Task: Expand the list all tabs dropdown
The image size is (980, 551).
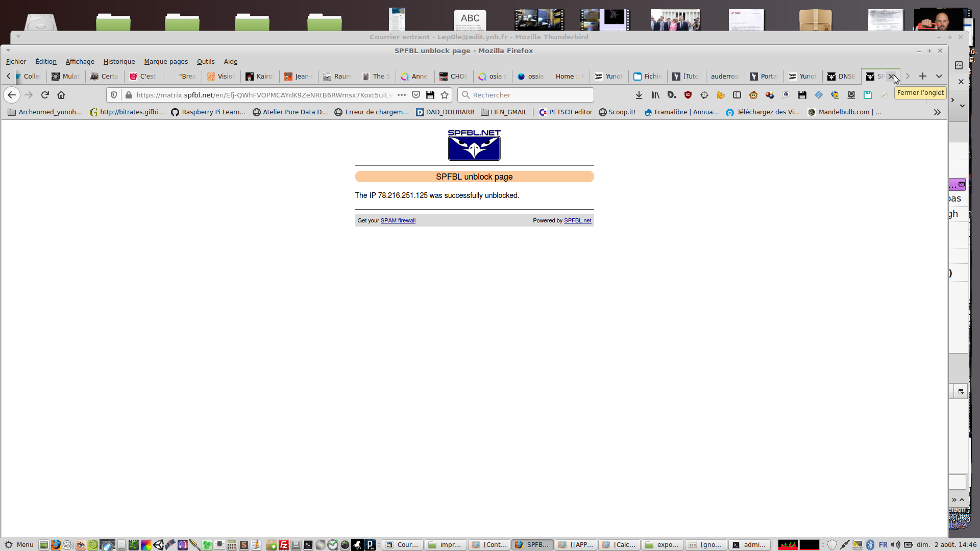Action: pos(939,76)
